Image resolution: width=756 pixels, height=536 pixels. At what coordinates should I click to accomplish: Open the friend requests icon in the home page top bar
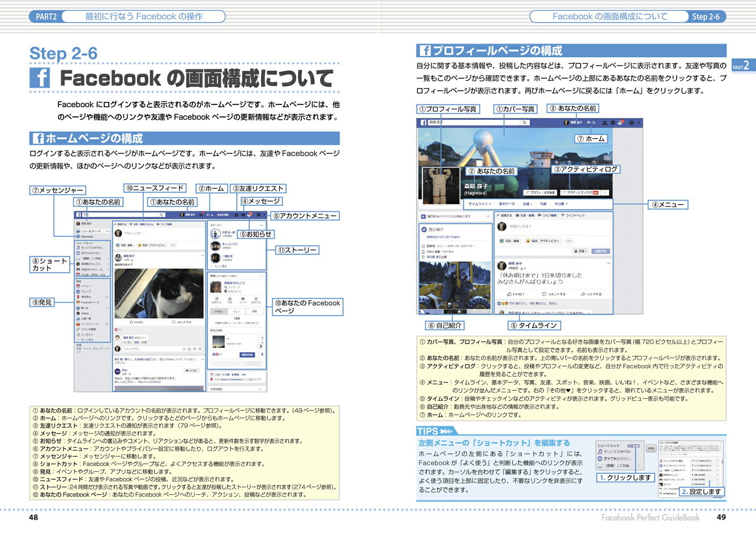(236, 215)
